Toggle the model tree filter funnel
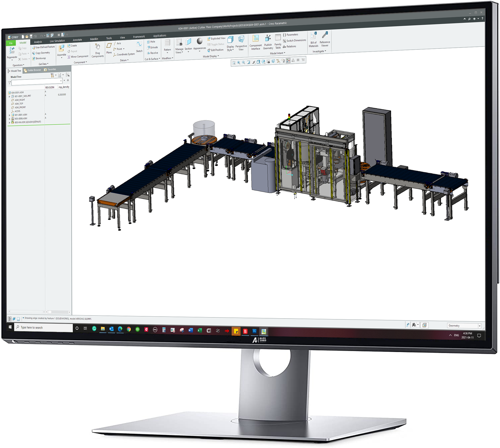 point(9,82)
